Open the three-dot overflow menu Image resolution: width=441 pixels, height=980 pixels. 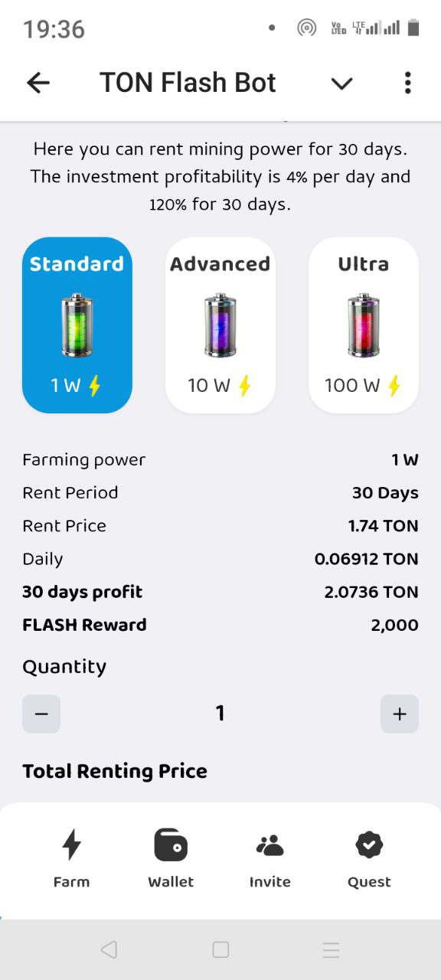click(x=407, y=83)
